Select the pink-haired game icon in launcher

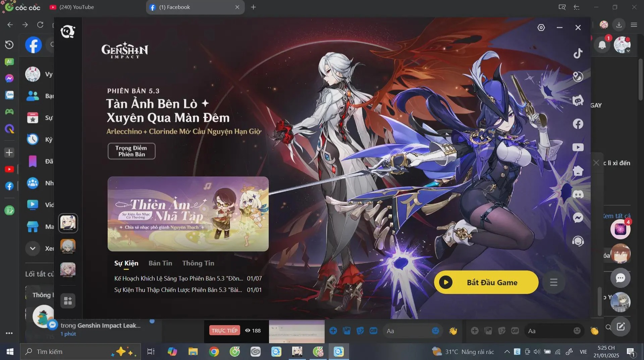pos(68,270)
